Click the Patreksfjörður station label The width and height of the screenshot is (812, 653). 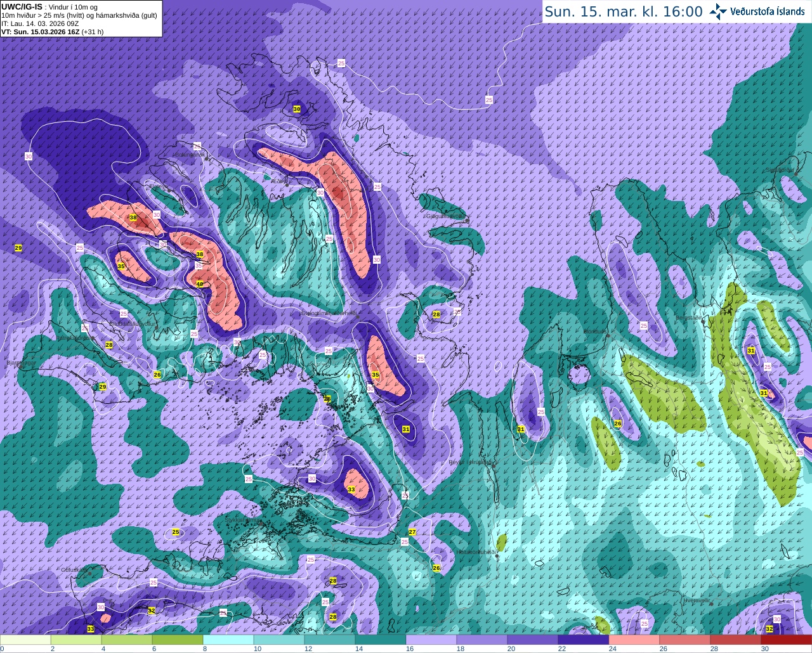(x=75, y=338)
